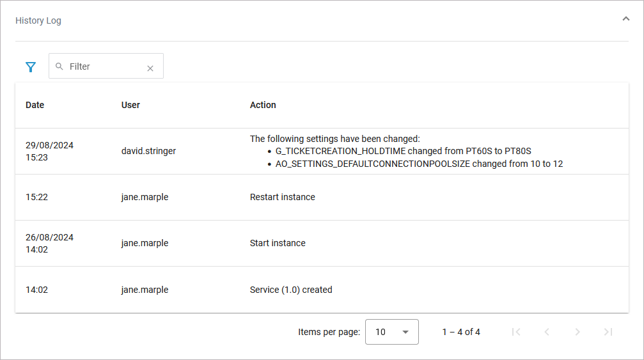Sort by the Date column header

[x=35, y=105]
